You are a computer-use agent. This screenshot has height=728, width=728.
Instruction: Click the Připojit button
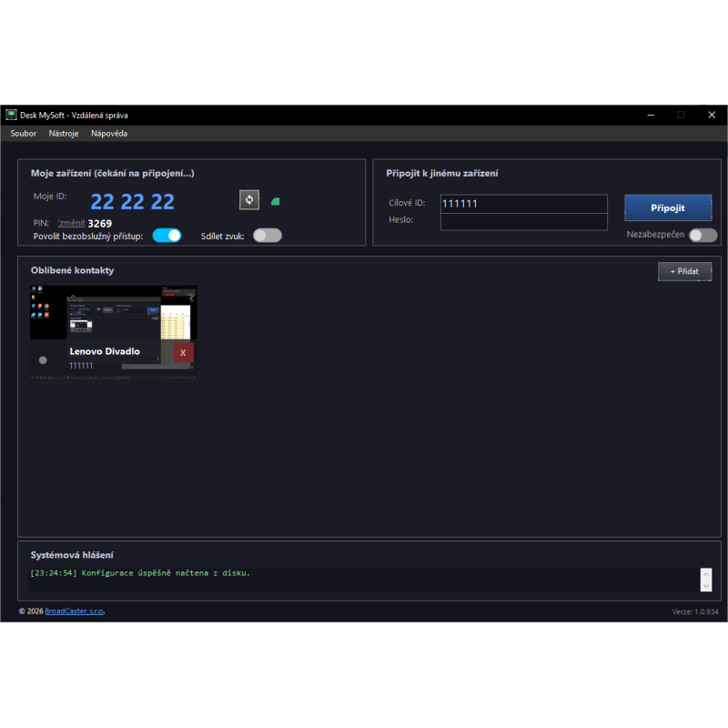pyautogui.click(x=668, y=207)
